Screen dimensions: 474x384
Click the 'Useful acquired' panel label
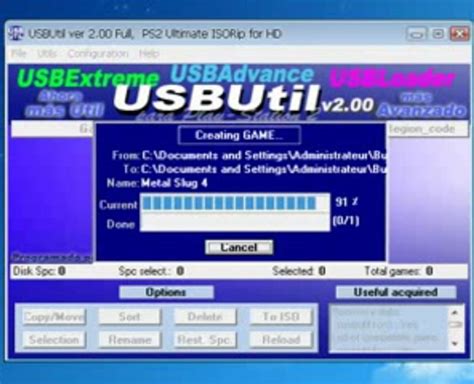pos(396,292)
